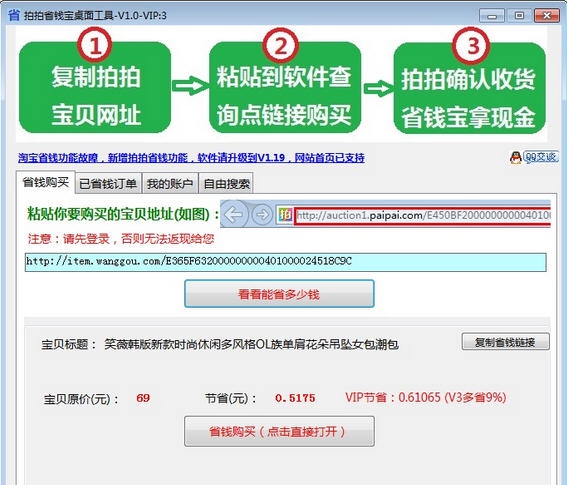
Task: Click step 3 拍拍确认收货 box
Action: pyautogui.click(x=469, y=88)
